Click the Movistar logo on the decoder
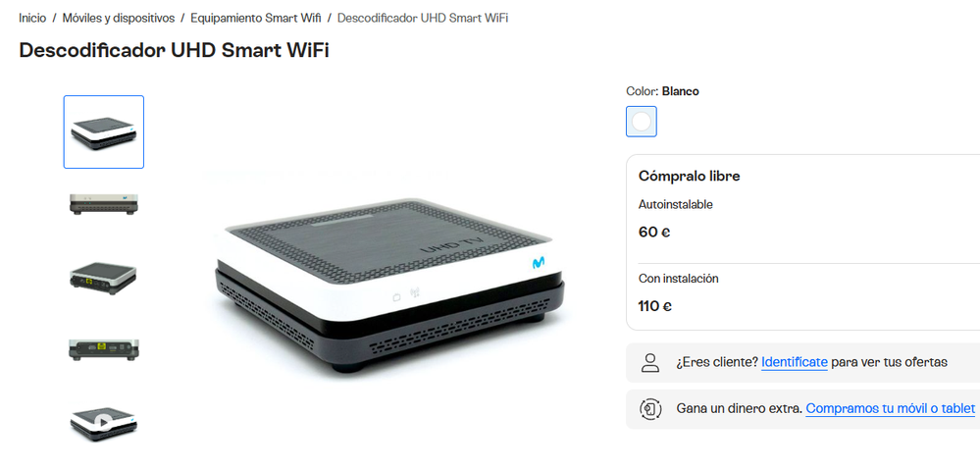 pos(539,263)
